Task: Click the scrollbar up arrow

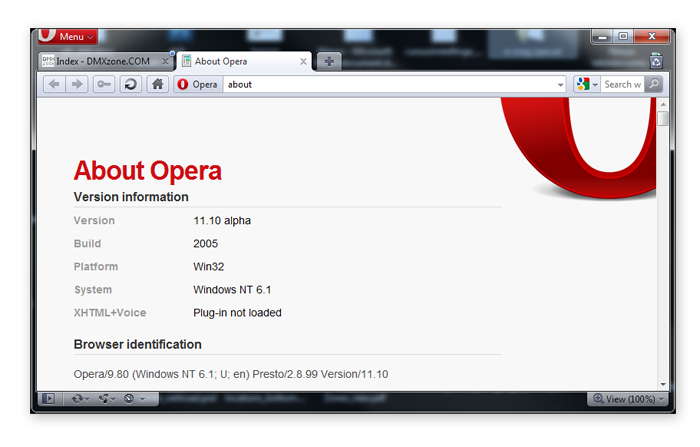Action: point(663,104)
